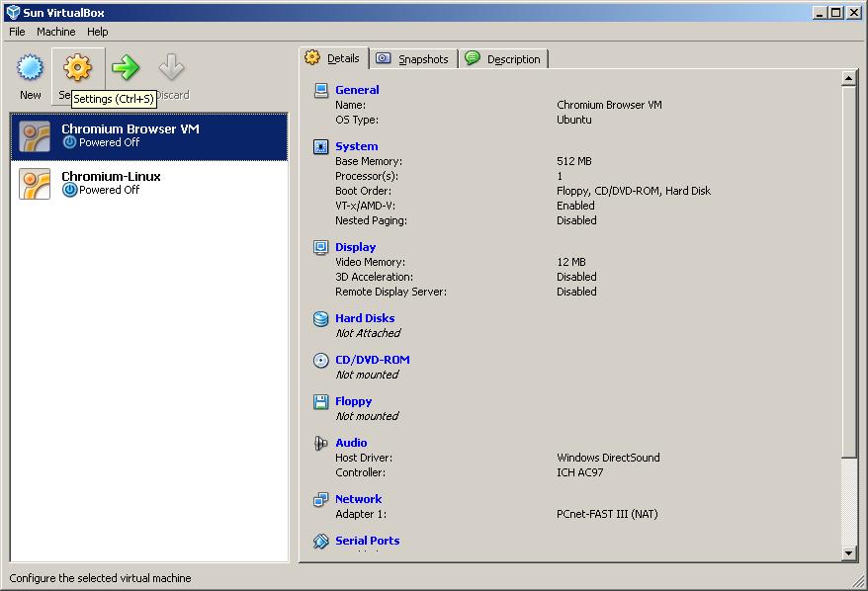Click the 'Ubuntu' OS type value
The height and width of the screenshot is (591, 868).
point(573,120)
